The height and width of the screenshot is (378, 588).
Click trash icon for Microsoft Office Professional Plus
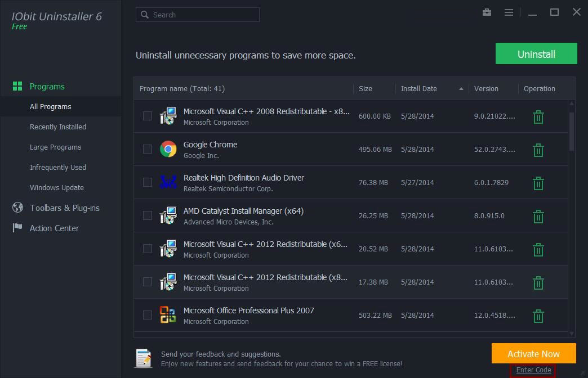coord(538,316)
